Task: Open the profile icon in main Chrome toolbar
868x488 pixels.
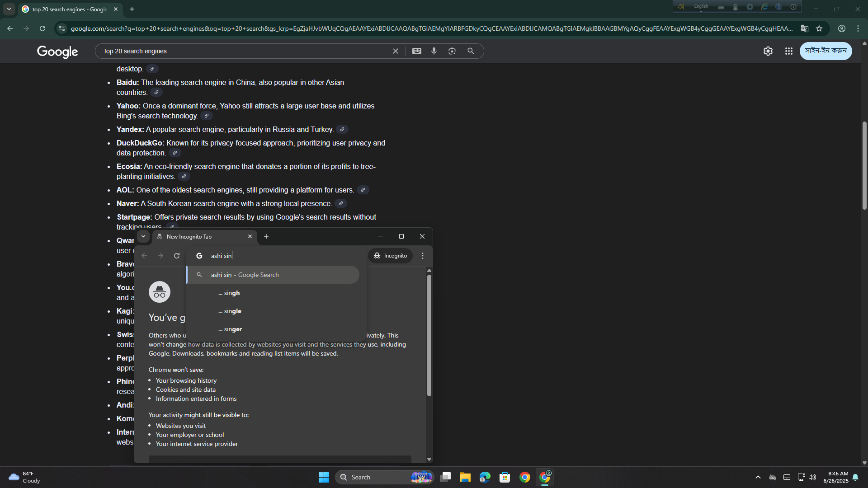Action: pos(842,28)
